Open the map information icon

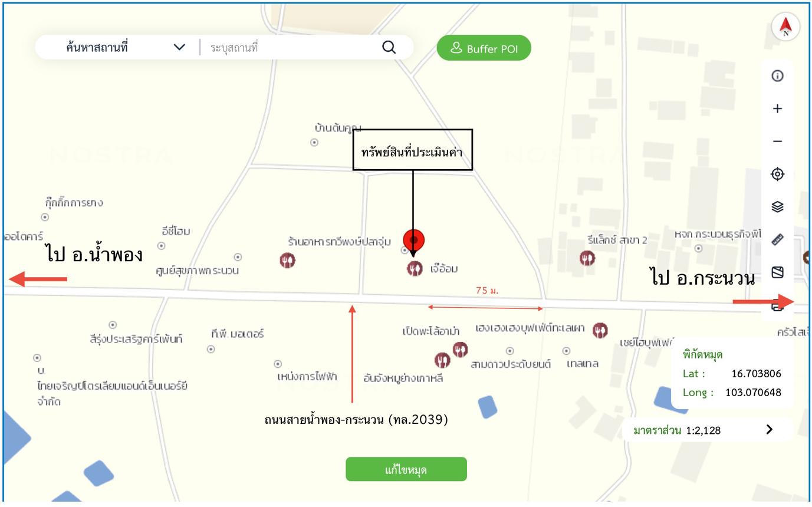click(x=777, y=76)
